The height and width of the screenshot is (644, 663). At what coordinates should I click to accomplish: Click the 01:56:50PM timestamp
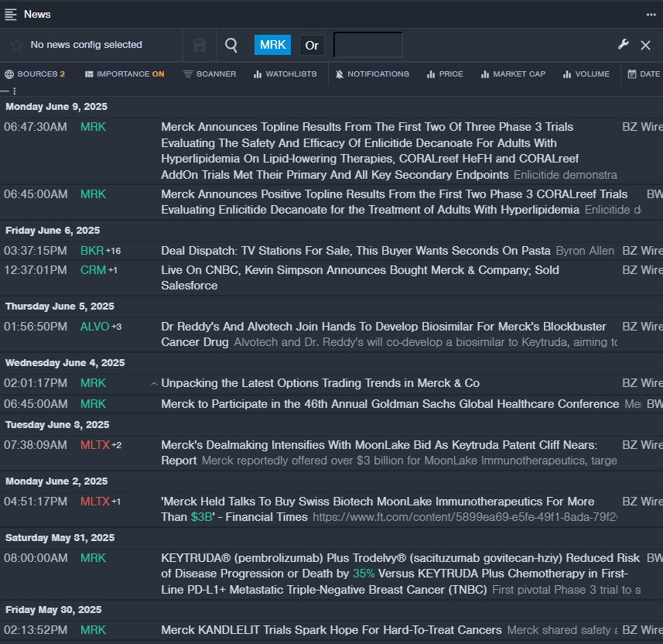click(36, 327)
